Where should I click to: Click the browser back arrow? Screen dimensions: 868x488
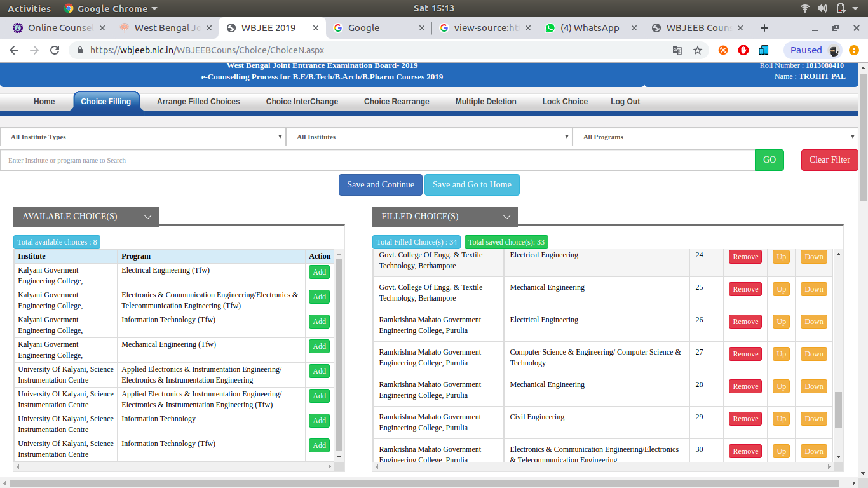pyautogui.click(x=14, y=50)
